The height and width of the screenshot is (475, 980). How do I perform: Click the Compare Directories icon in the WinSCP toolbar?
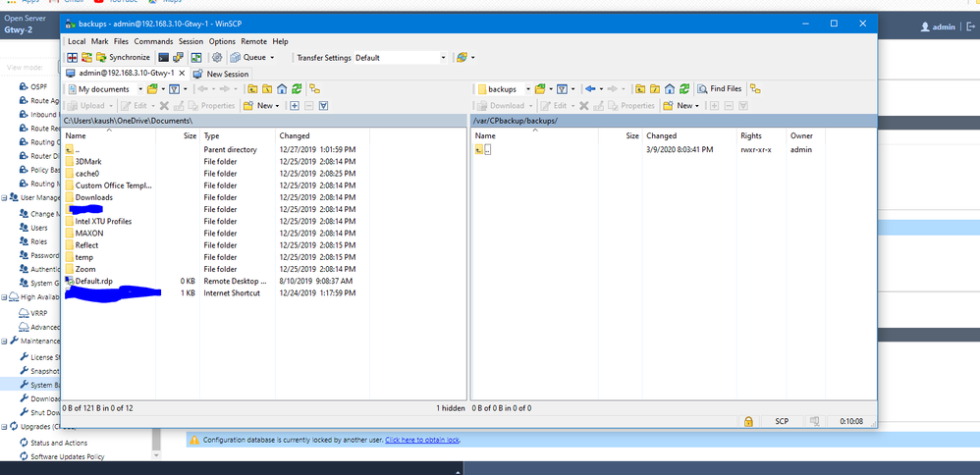tap(72, 58)
